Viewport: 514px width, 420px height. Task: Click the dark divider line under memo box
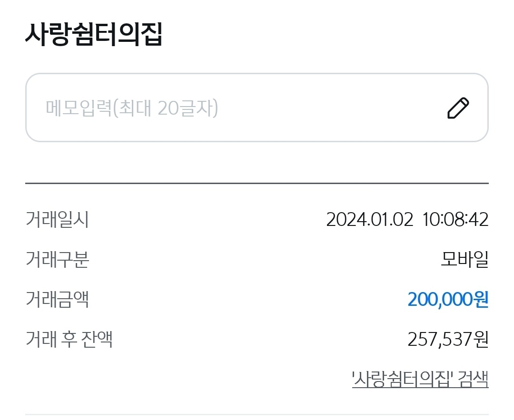257,183
